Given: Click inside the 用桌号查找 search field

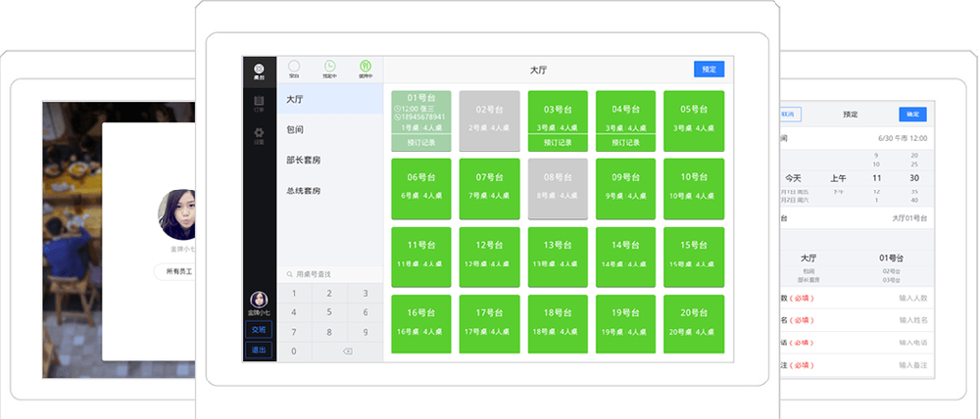Looking at the screenshot, I should tap(333, 275).
